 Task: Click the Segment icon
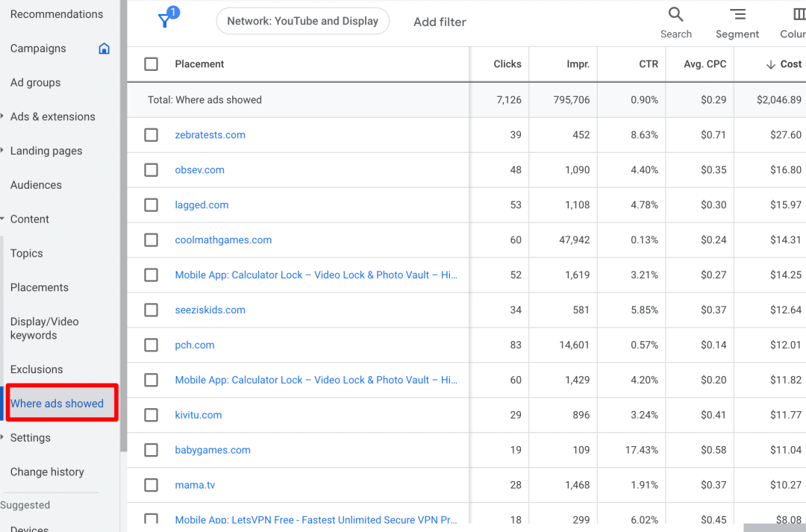[x=737, y=14]
